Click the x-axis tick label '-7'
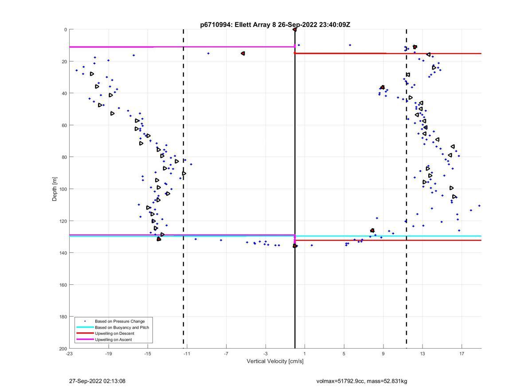Screen dimensions: 532x392 (x=226, y=353)
